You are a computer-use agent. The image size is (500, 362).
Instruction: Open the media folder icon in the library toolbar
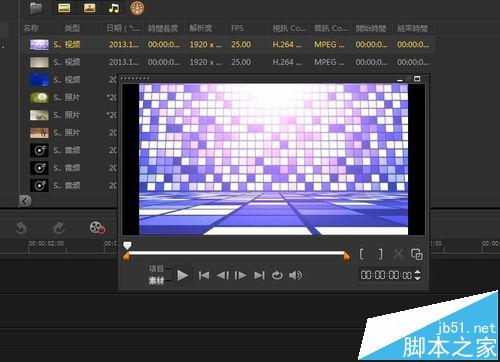click(36, 8)
